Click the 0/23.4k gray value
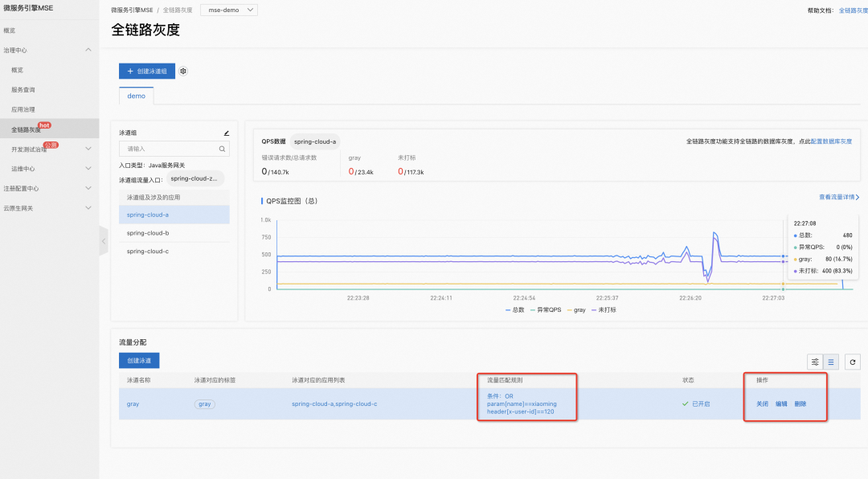 [361, 172]
